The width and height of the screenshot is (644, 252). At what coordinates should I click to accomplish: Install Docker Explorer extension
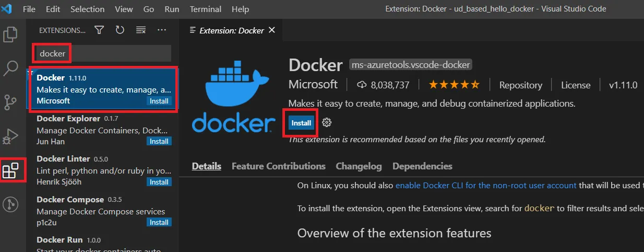coord(159,141)
